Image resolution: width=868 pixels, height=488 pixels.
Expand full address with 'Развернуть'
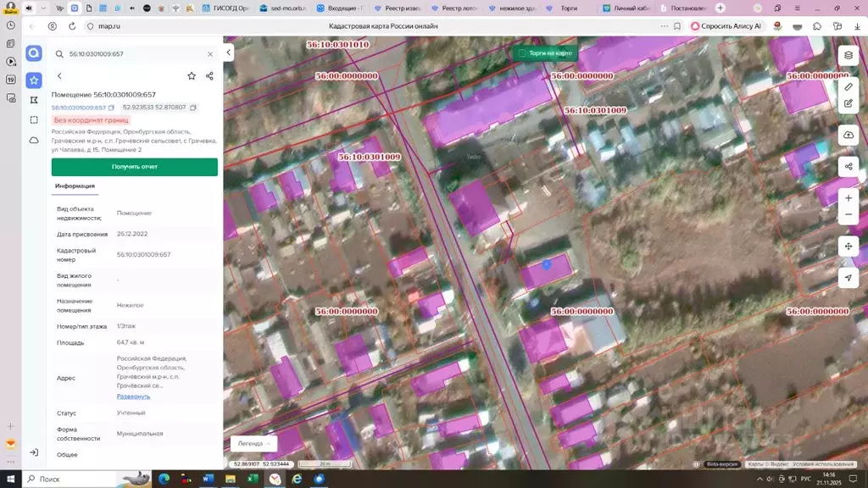click(133, 396)
